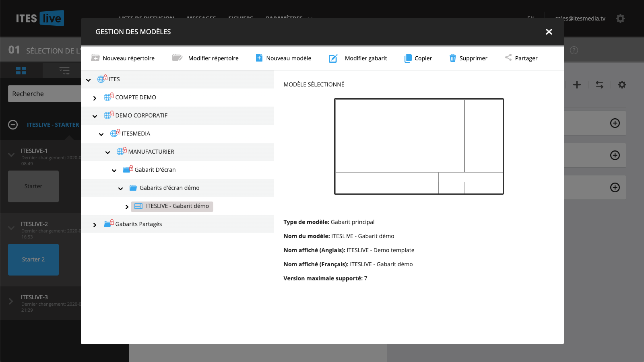Select the ITES globe lock icon
This screenshot has height=362, width=644.
point(102,78)
